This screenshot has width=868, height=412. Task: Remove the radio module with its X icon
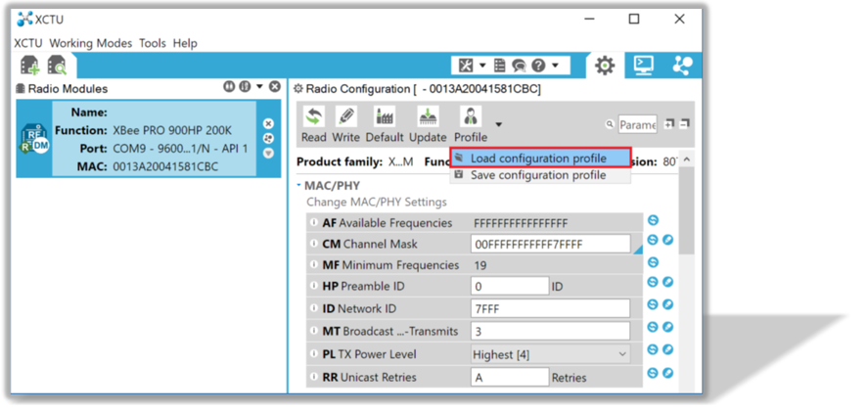[x=268, y=123]
